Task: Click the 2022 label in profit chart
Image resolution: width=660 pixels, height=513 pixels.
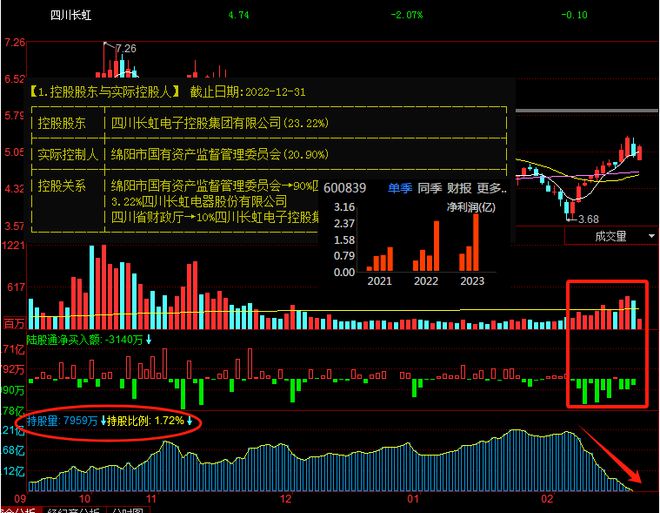Action: tap(426, 281)
